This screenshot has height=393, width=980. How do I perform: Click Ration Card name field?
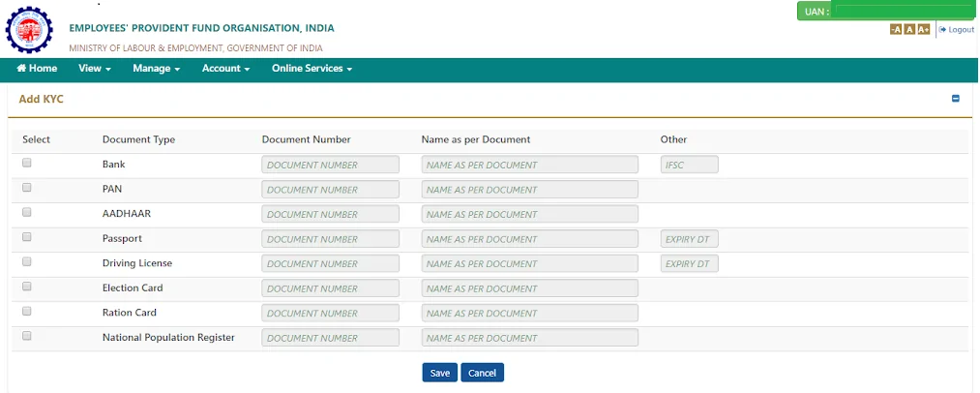pyautogui.click(x=530, y=313)
